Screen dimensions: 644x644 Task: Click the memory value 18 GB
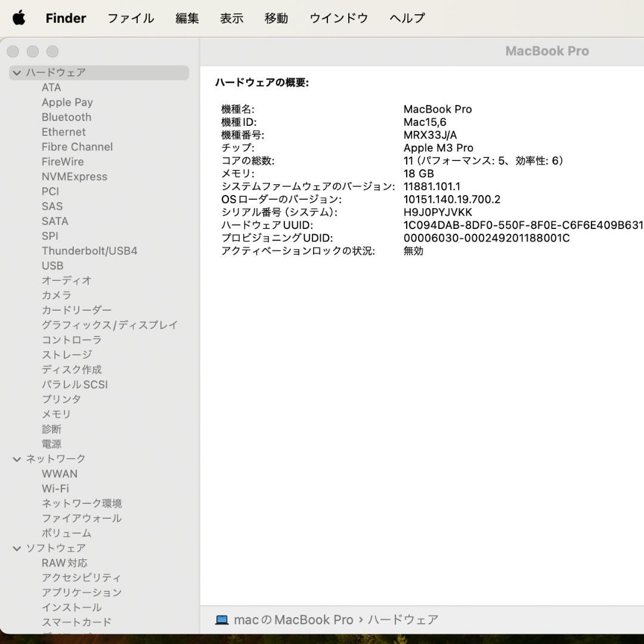click(419, 174)
